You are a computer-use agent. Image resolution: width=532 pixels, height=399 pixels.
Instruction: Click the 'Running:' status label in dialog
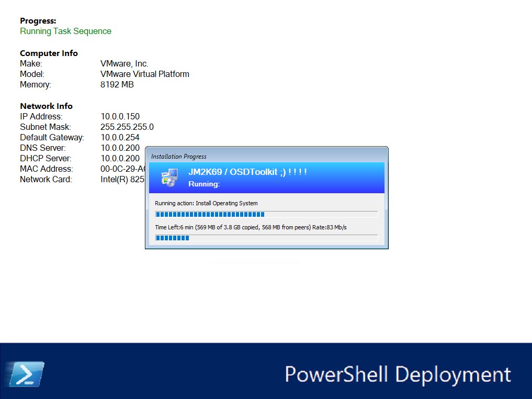(204, 184)
